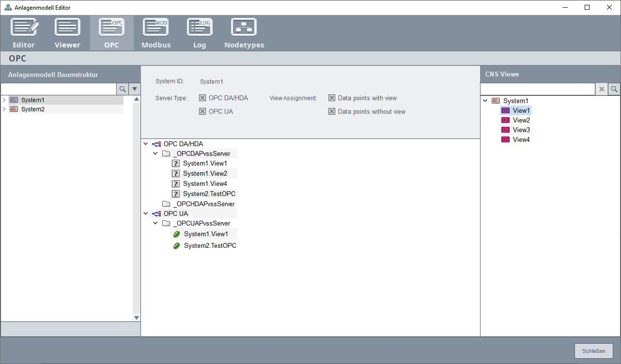The width and height of the screenshot is (621, 364).
Task: Select System2.TestOPC under _OPCUAPvssServer
Action: click(x=210, y=246)
